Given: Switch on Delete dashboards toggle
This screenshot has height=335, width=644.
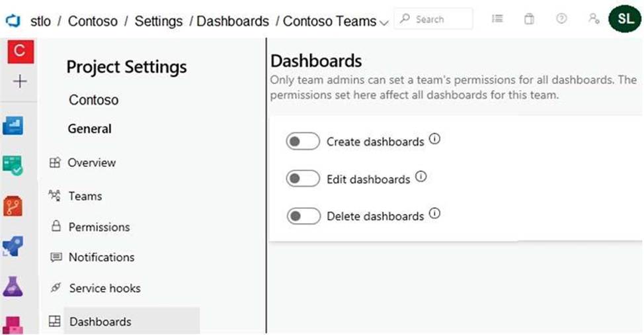Looking at the screenshot, I should [303, 216].
